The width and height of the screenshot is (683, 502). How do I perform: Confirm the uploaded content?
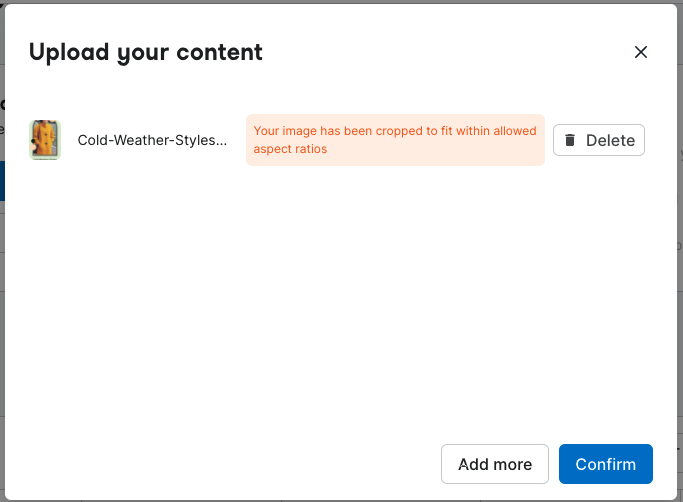(x=605, y=464)
